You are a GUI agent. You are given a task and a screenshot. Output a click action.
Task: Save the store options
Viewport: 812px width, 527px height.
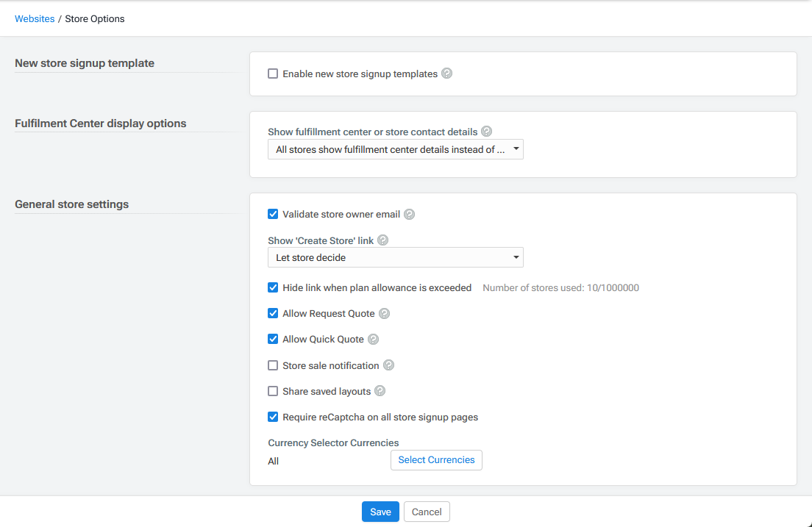coord(380,512)
